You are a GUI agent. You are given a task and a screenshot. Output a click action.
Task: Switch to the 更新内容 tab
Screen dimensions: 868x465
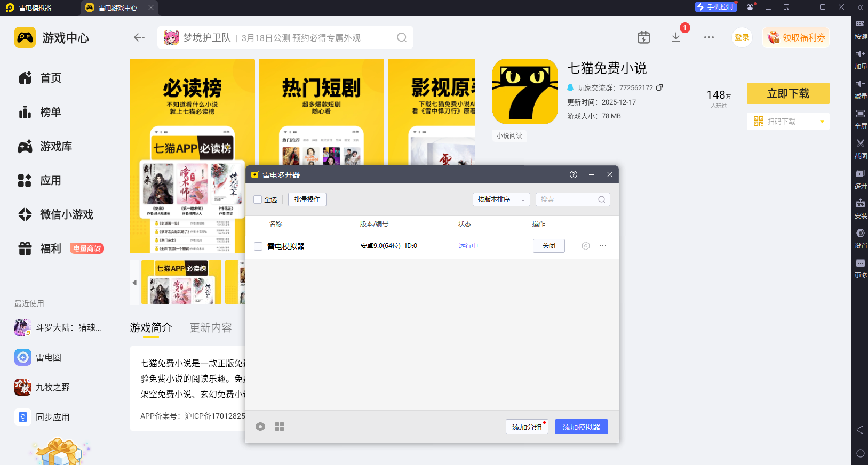click(211, 327)
